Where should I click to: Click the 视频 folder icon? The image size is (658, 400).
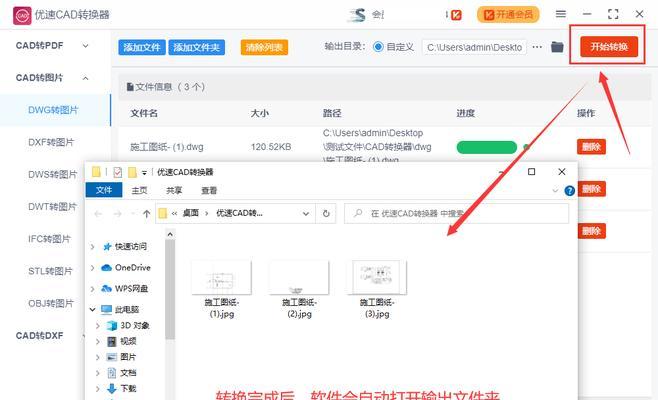[112, 342]
